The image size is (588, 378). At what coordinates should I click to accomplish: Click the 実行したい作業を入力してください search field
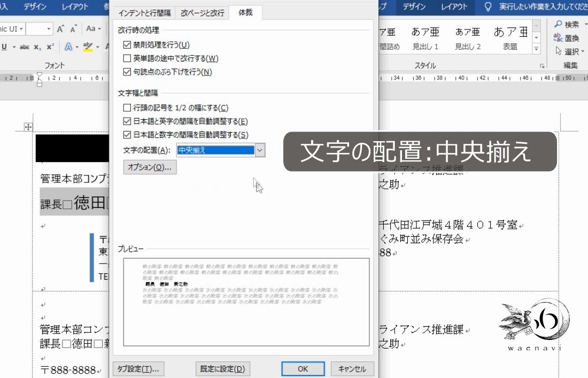tap(540, 7)
